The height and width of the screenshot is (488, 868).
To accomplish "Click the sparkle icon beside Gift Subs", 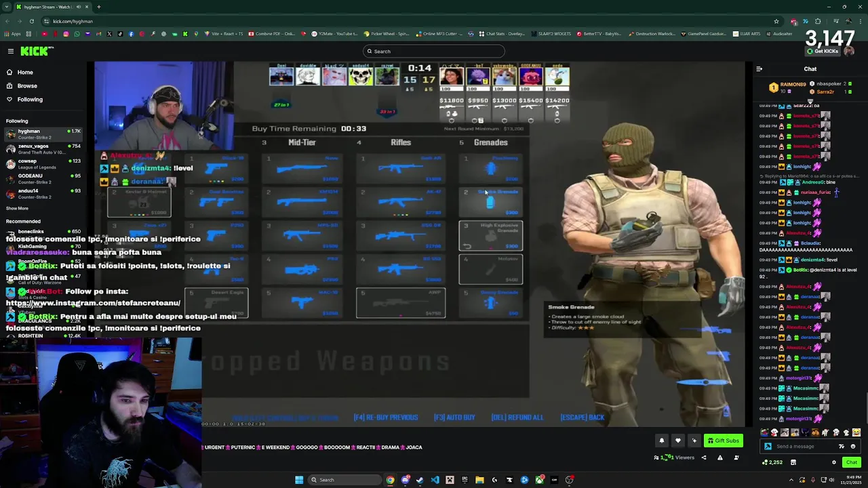I will [x=694, y=441].
